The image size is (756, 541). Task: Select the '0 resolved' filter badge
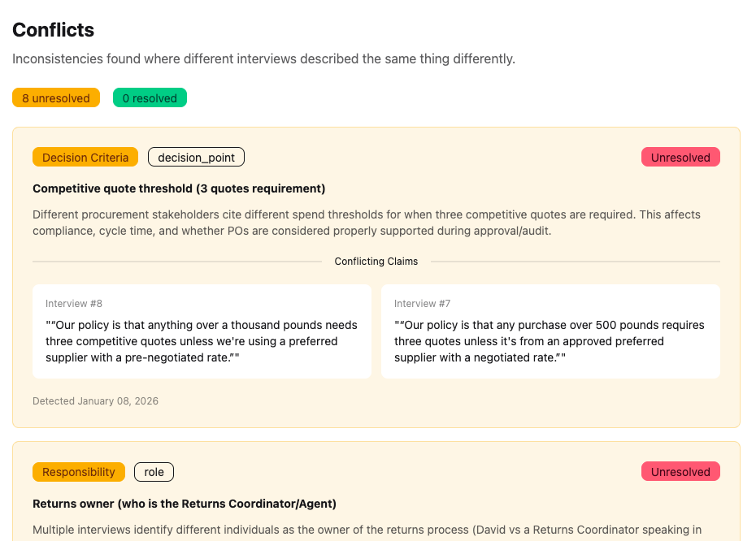[x=150, y=97]
